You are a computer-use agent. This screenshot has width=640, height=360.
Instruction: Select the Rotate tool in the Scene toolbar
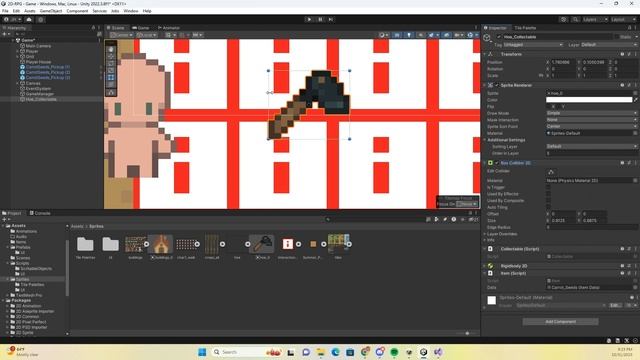pos(111,63)
